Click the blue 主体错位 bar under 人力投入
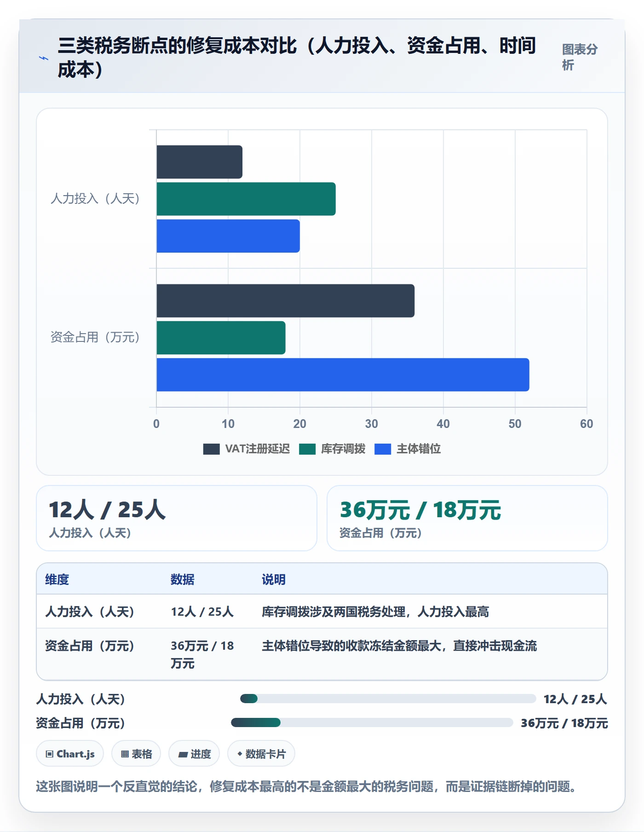This screenshot has height=832, width=644. pyautogui.click(x=228, y=236)
